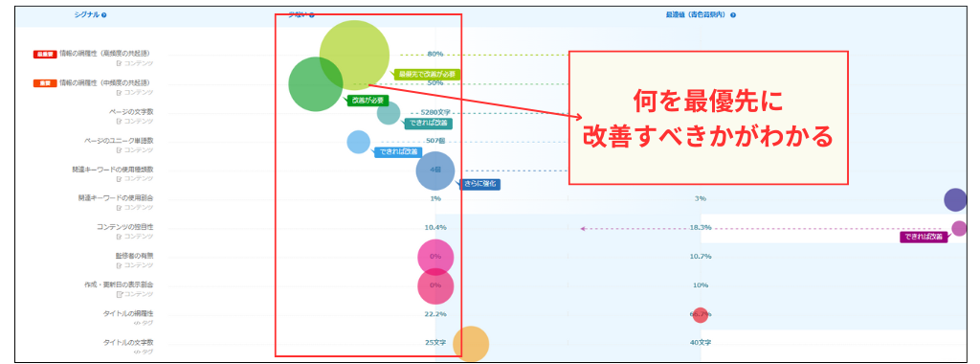Click the ページの文字数 label

pos(130,111)
